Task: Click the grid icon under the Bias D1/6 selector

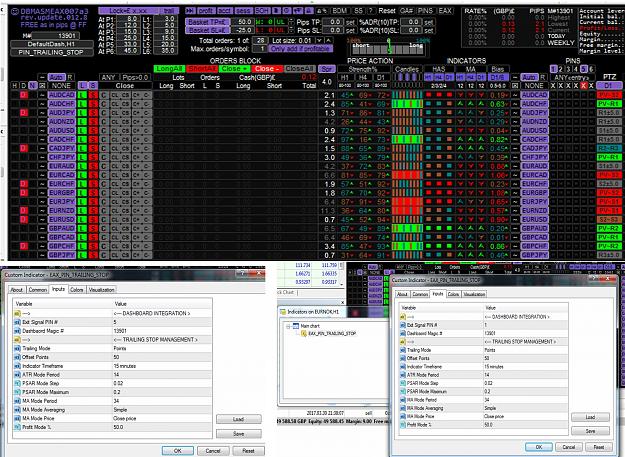Action: click(515, 86)
